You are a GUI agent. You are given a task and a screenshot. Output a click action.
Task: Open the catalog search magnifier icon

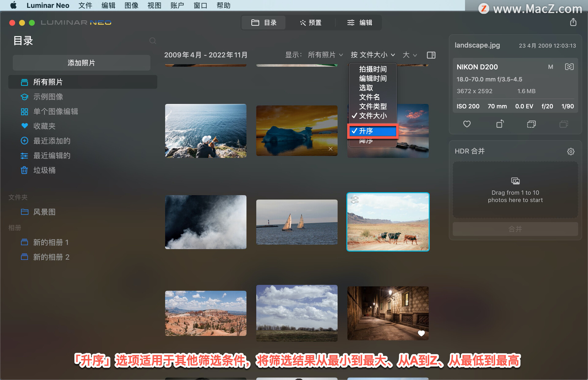(x=153, y=41)
